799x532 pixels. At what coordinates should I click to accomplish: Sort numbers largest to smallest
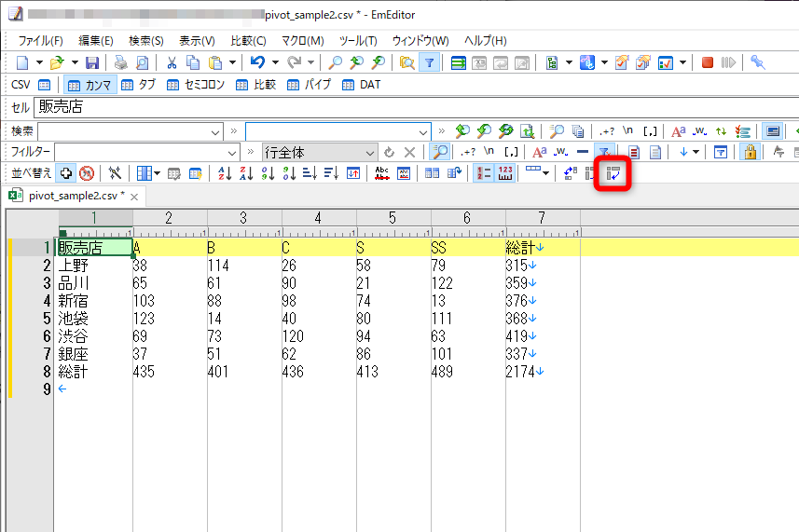[x=289, y=173]
